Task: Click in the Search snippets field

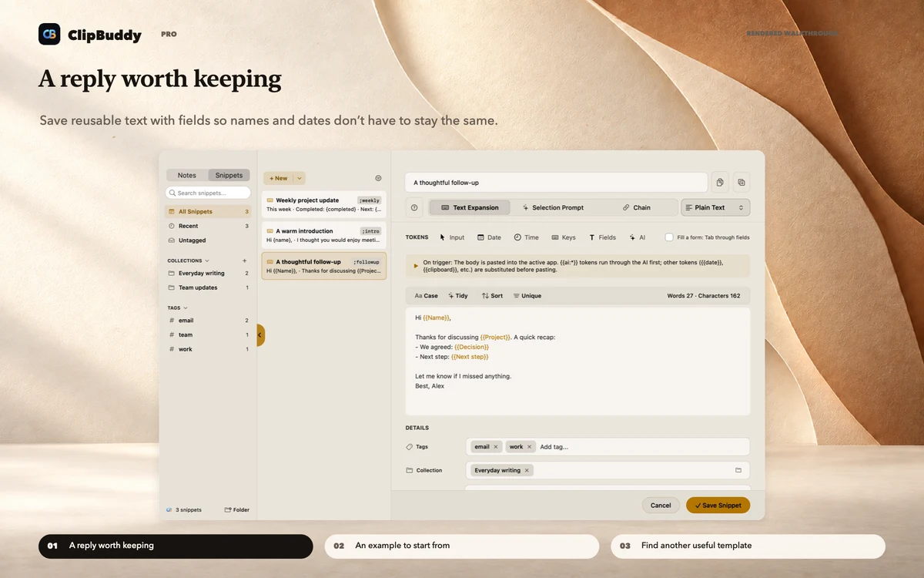Action: (x=208, y=193)
